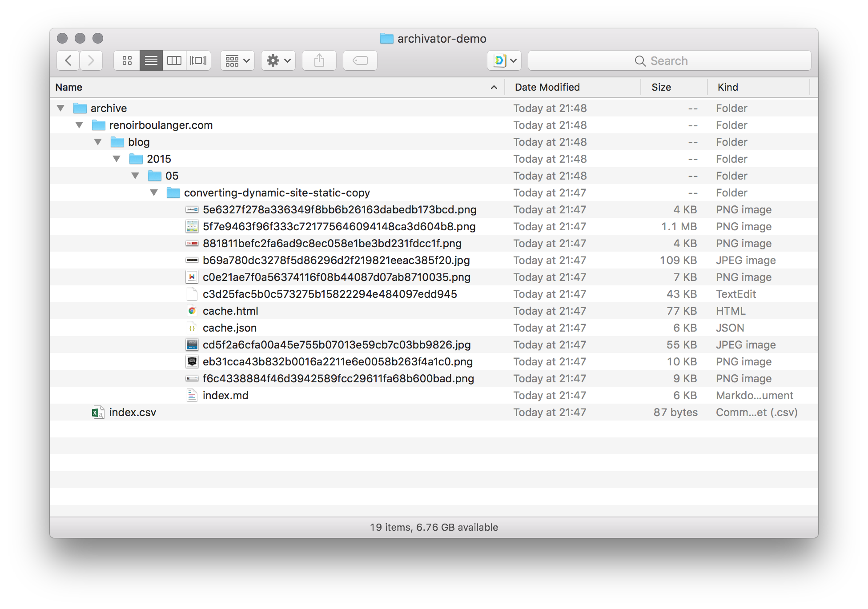Click blank document icon of c3d25fac5b0c file
The height and width of the screenshot is (609, 868).
pyautogui.click(x=192, y=294)
